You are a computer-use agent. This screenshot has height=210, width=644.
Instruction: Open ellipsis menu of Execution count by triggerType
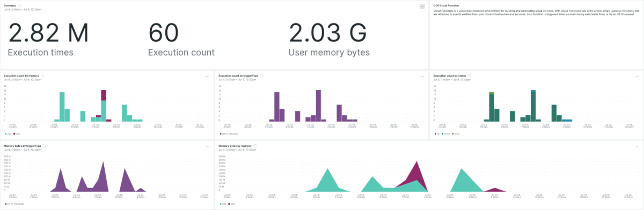pos(422,77)
